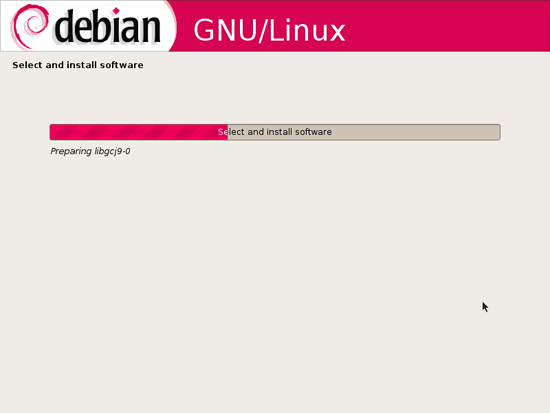Click the Debian swirl logo
The image size is (550, 413).
30,26
